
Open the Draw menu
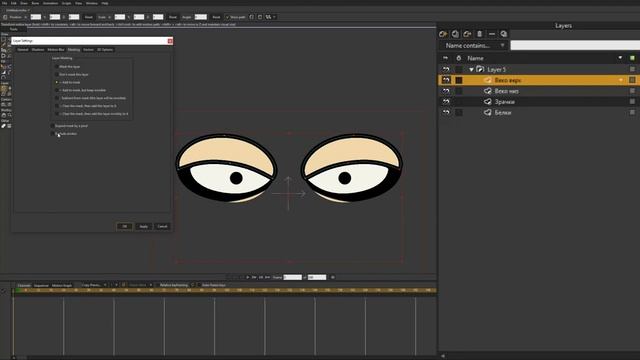[24, 3]
